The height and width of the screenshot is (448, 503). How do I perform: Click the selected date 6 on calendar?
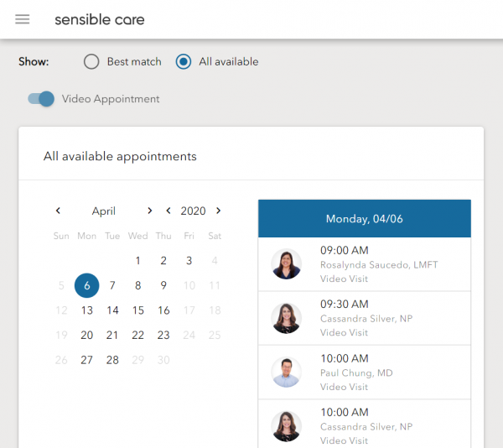(x=86, y=285)
